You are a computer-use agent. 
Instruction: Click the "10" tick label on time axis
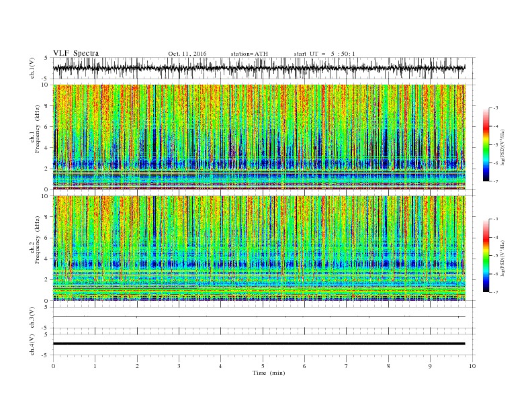click(x=472, y=366)
